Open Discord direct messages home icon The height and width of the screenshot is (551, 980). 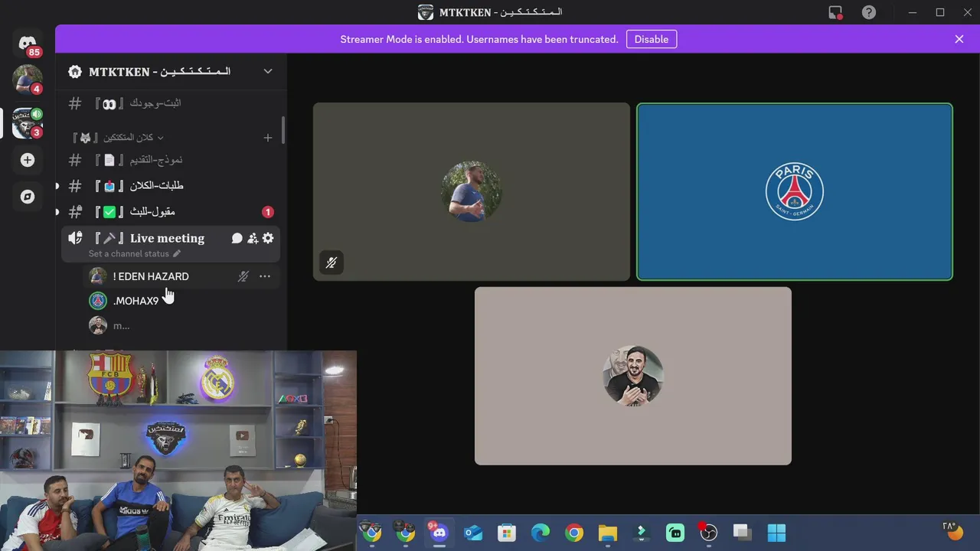coord(28,44)
